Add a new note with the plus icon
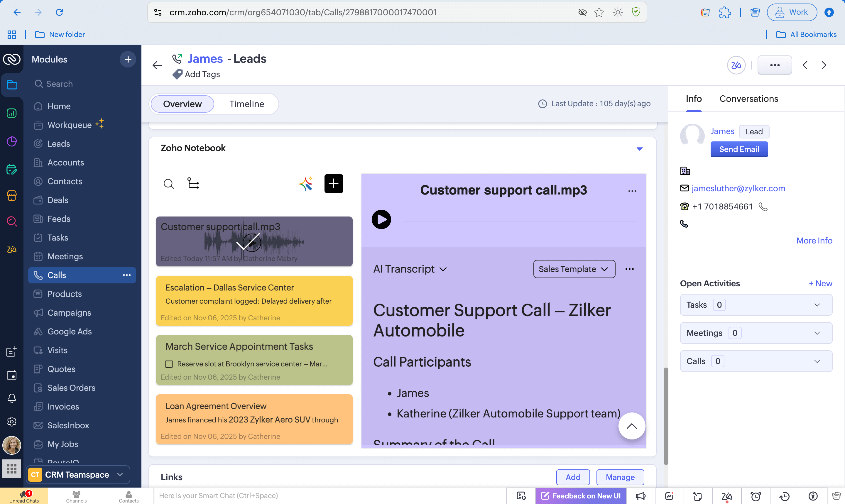 pyautogui.click(x=334, y=183)
